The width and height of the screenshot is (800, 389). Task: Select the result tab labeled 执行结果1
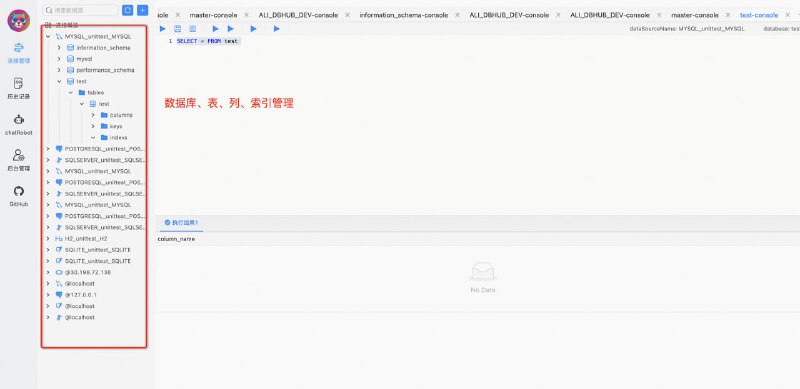pyautogui.click(x=181, y=223)
